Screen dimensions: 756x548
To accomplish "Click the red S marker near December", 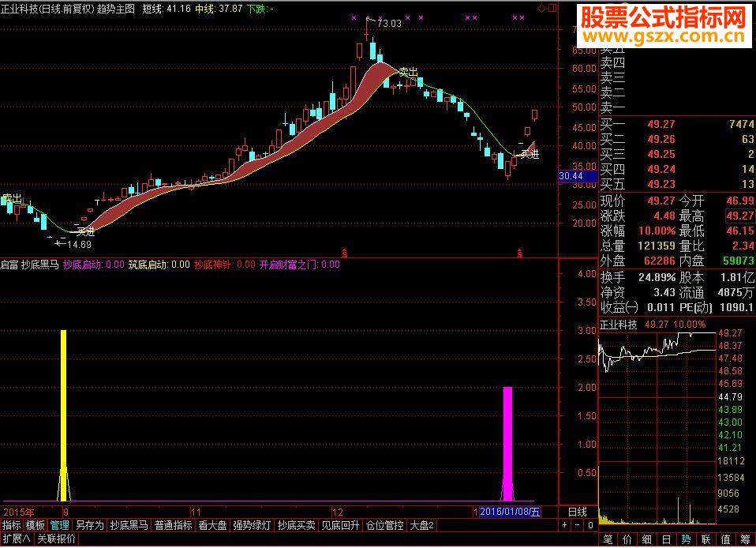I will [x=344, y=253].
